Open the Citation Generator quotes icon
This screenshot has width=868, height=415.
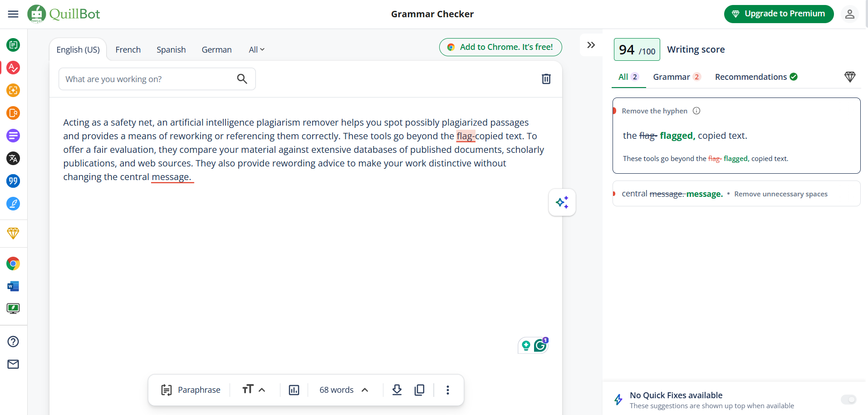coord(13,181)
